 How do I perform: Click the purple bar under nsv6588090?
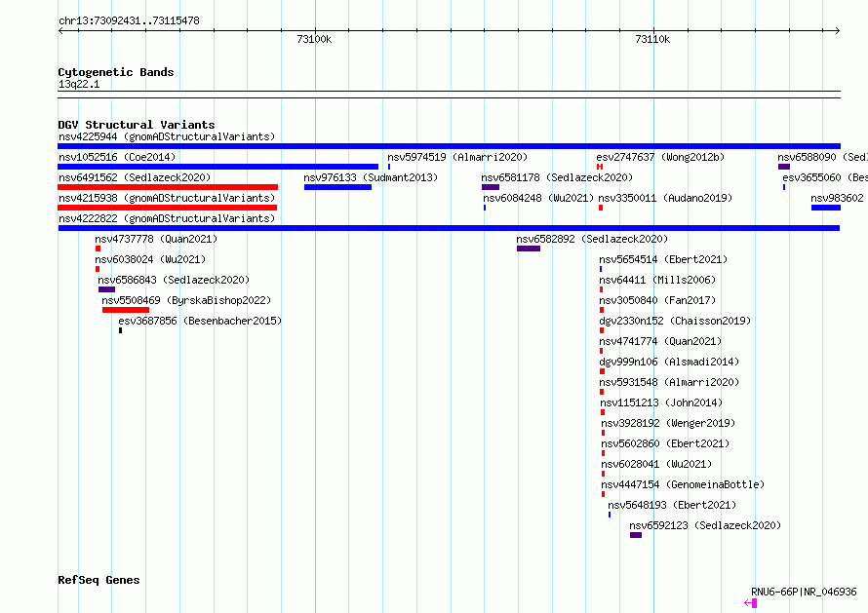coord(784,167)
